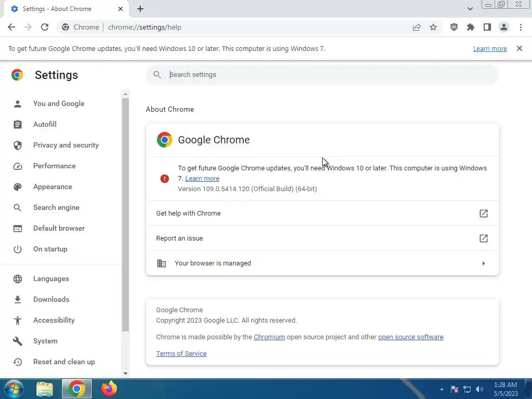
Task: Dismiss the Windows 10 update infobar
Action: click(x=520, y=48)
